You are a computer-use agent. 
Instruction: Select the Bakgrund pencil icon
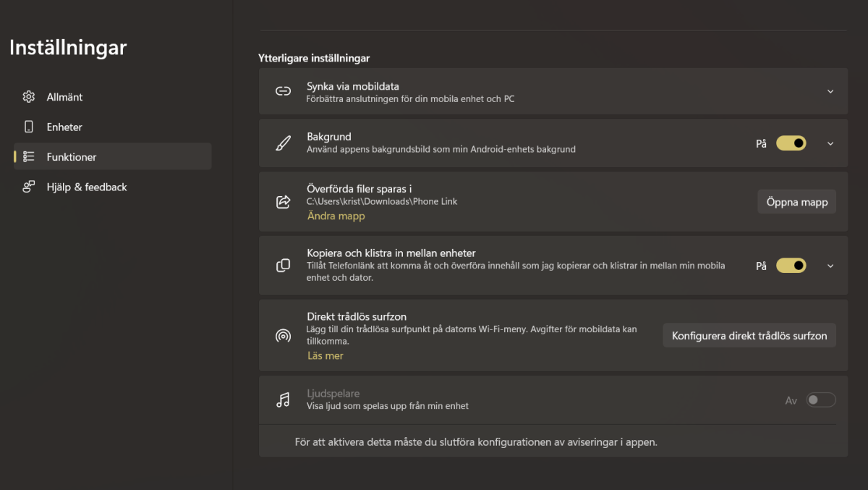tap(283, 143)
